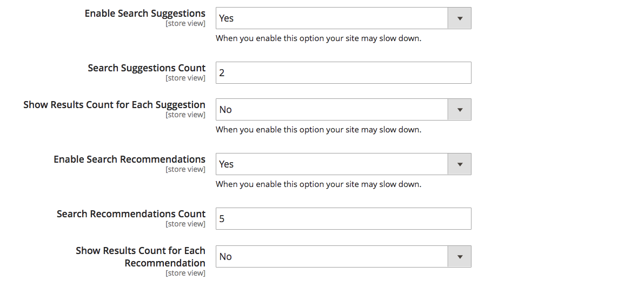Click the slow-down note under Enable Search Suggestions
Image resolution: width=644 pixels, height=287 pixels.
pos(318,38)
